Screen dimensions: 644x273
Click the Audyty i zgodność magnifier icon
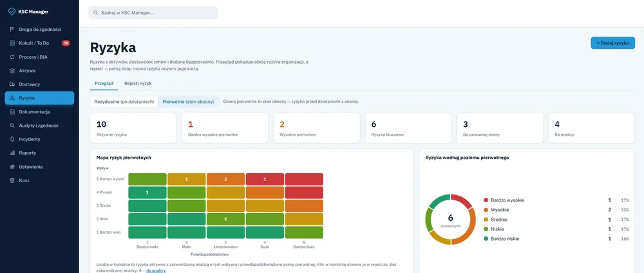(x=12, y=126)
